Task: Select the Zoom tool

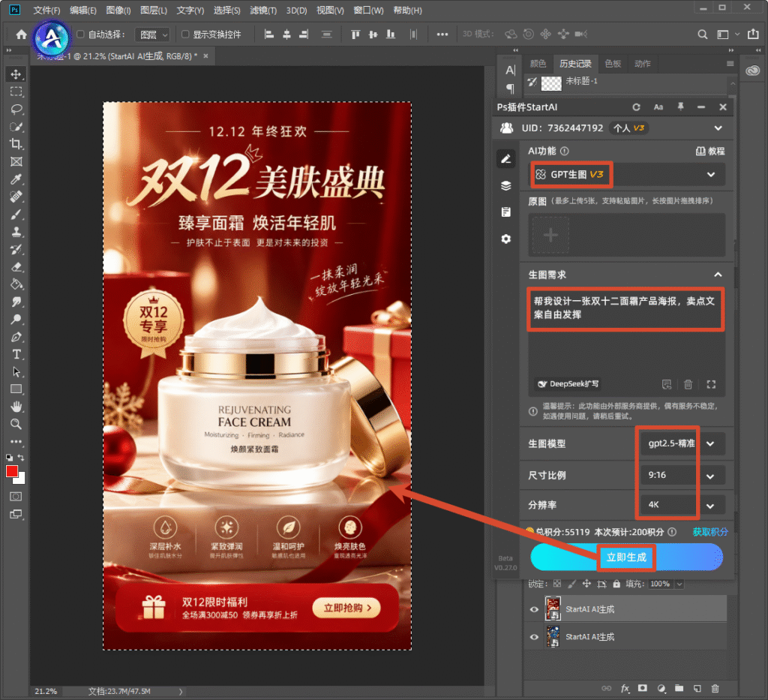Action: tap(16, 424)
